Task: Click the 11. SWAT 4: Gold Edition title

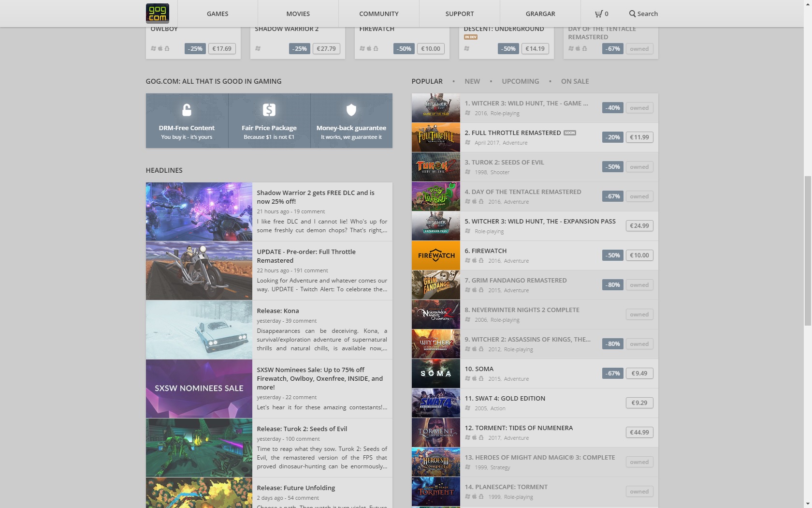Action: pyautogui.click(x=505, y=398)
